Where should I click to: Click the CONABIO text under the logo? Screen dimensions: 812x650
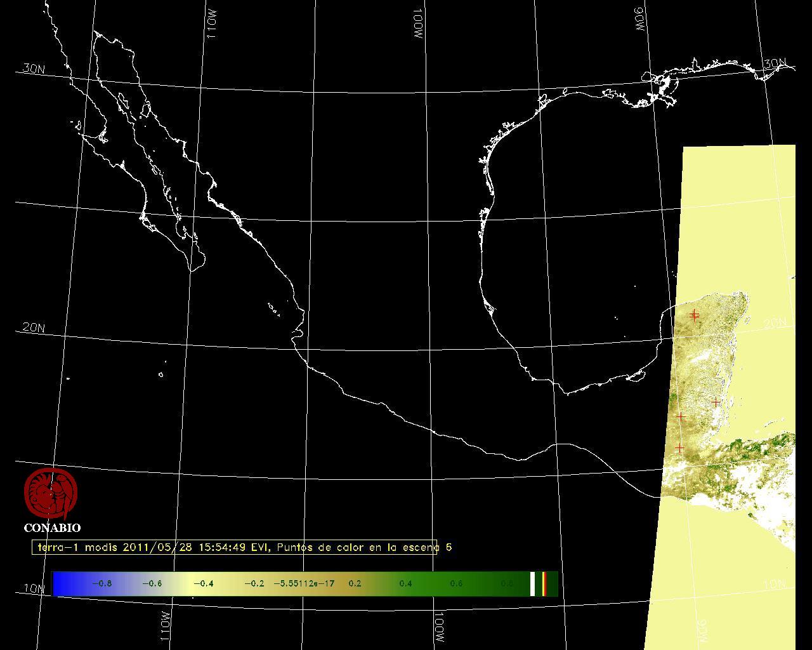click(52, 528)
